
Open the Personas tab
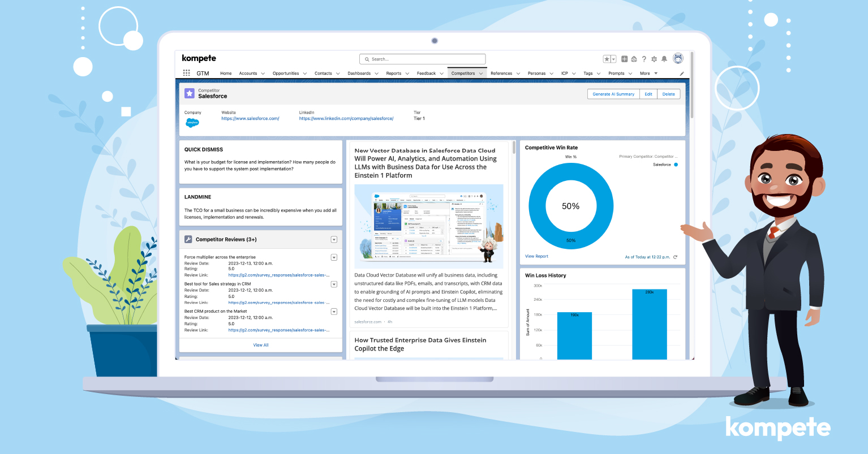point(536,73)
